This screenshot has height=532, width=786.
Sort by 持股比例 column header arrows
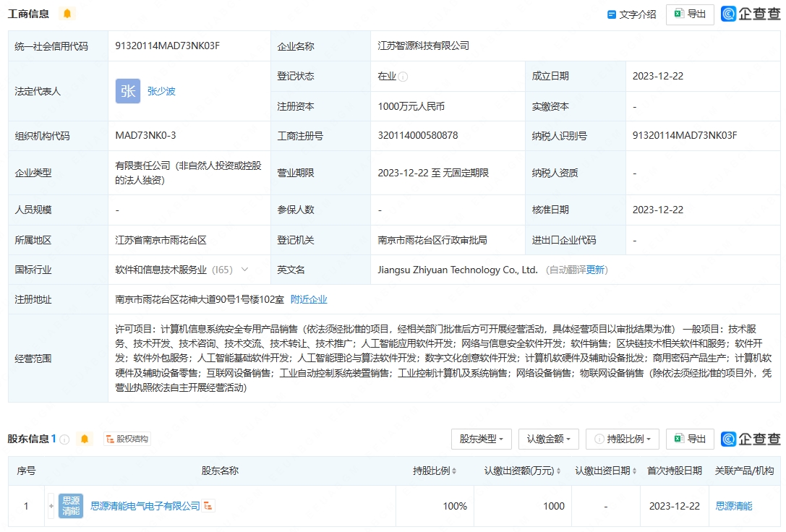point(454,471)
